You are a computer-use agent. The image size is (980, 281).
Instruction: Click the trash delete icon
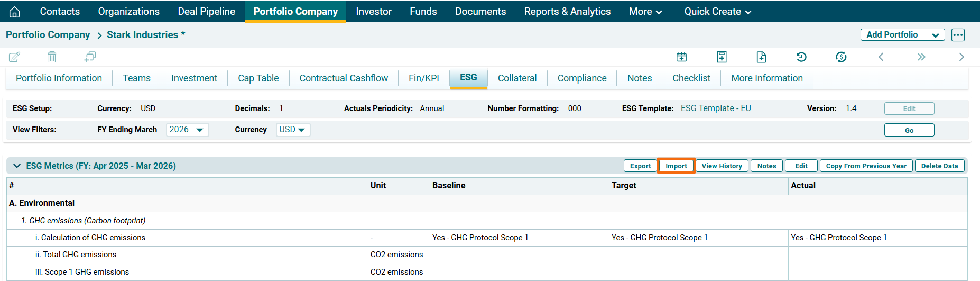click(x=52, y=57)
